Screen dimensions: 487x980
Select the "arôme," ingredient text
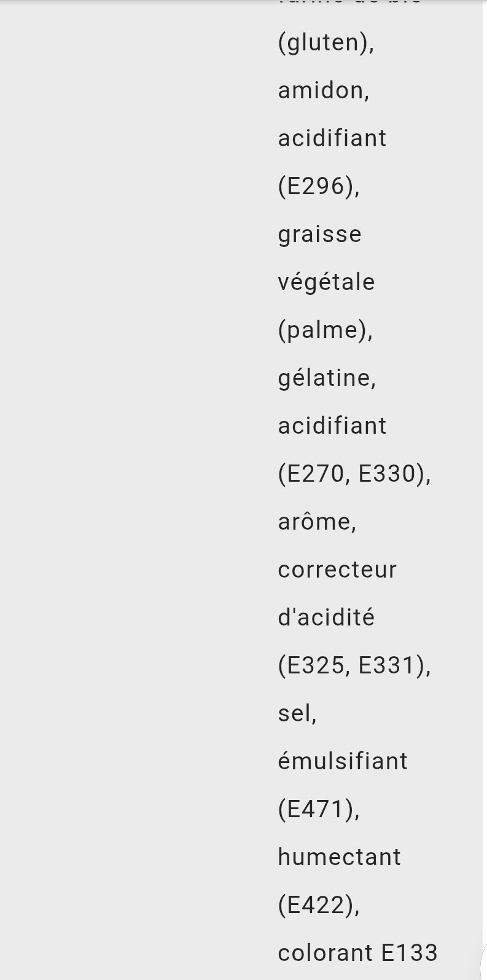point(317,522)
